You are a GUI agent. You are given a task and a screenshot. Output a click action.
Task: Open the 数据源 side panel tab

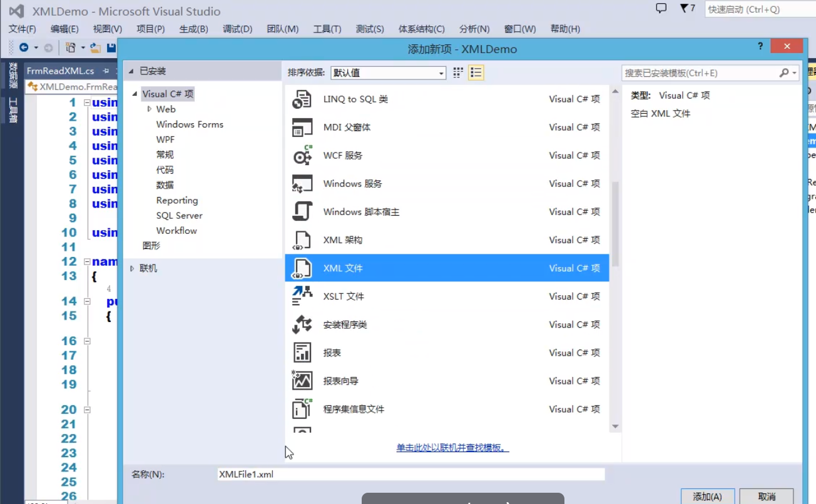[13, 75]
